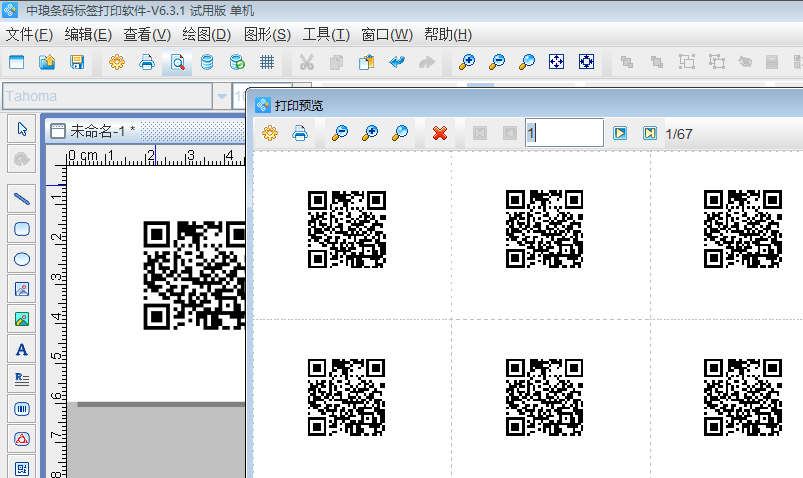Open the 工具(T) menu
The height and width of the screenshot is (478, 803).
pos(326,34)
